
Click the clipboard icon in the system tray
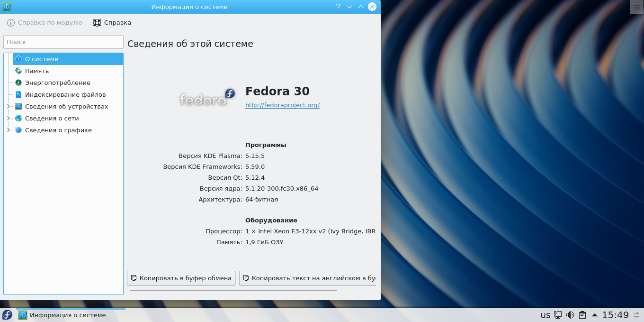pos(582,314)
